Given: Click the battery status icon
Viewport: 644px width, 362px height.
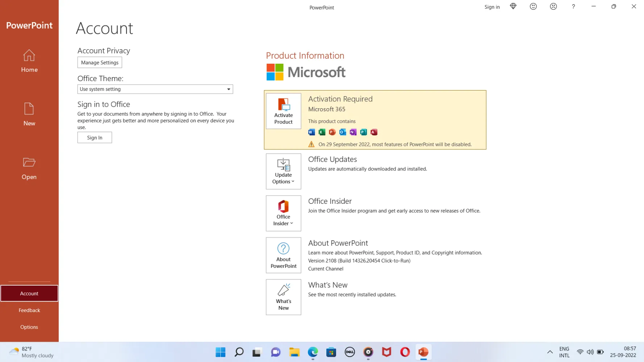Looking at the screenshot, I should (x=600, y=352).
